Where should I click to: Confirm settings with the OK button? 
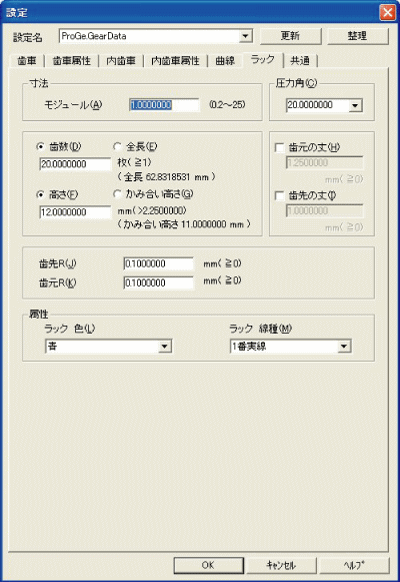tap(208, 565)
